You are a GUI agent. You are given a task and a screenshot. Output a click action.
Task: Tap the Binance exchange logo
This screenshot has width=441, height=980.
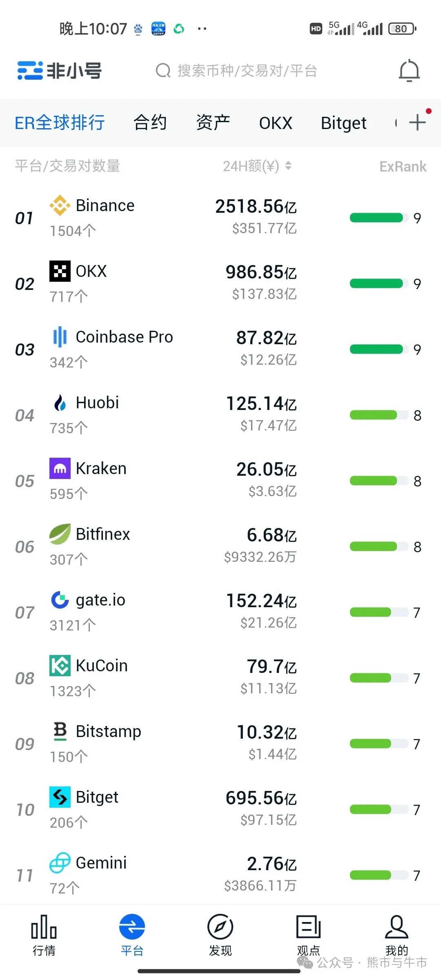(x=60, y=205)
